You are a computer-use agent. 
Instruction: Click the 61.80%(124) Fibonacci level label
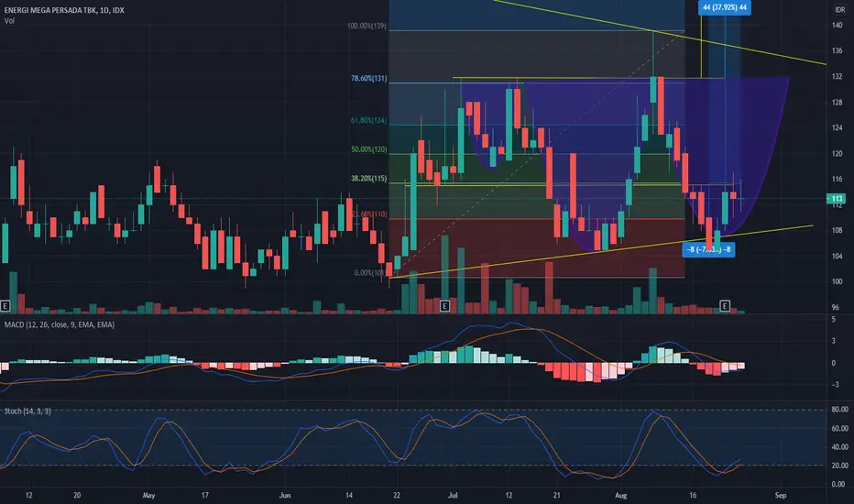(x=368, y=120)
